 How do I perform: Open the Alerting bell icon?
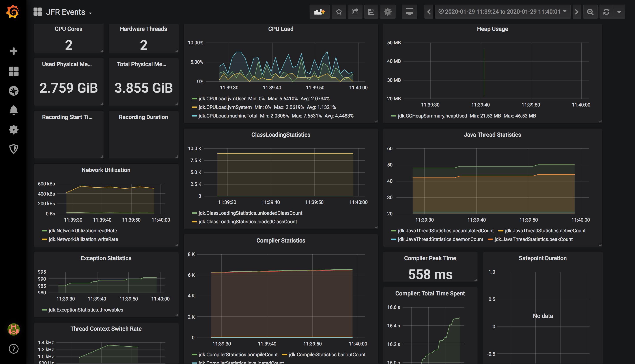[x=13, y=110]
